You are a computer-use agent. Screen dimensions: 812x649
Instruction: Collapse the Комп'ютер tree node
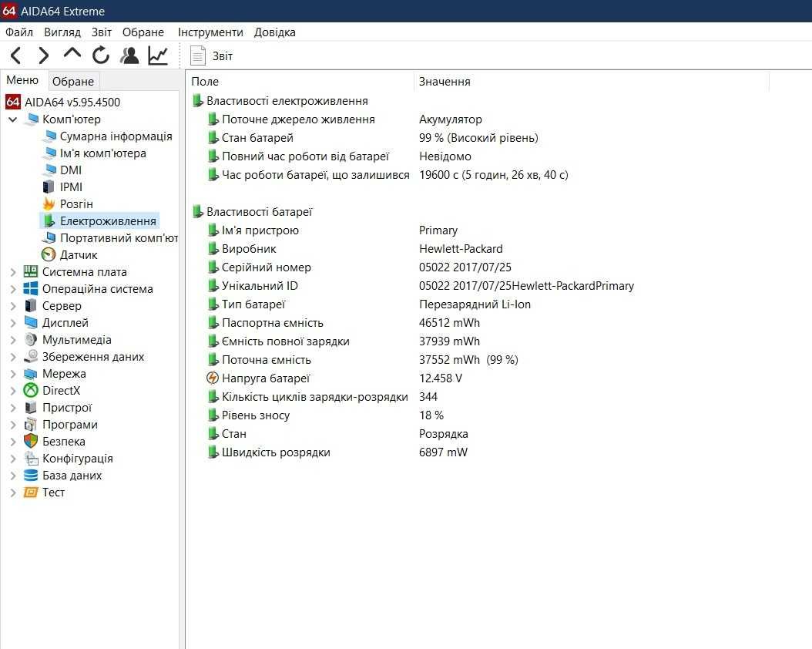(x=13, y=119)
